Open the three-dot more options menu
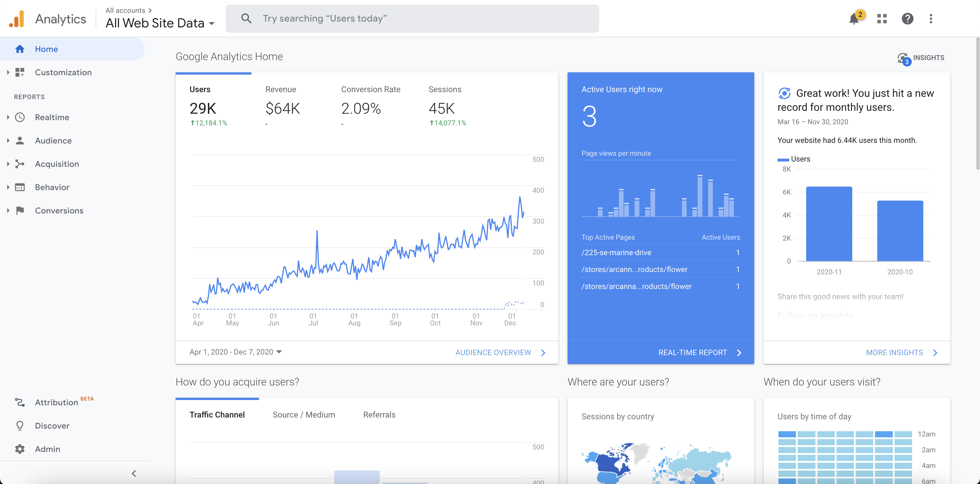This screenshot has width=980, height=484. [x=930, y=19]
